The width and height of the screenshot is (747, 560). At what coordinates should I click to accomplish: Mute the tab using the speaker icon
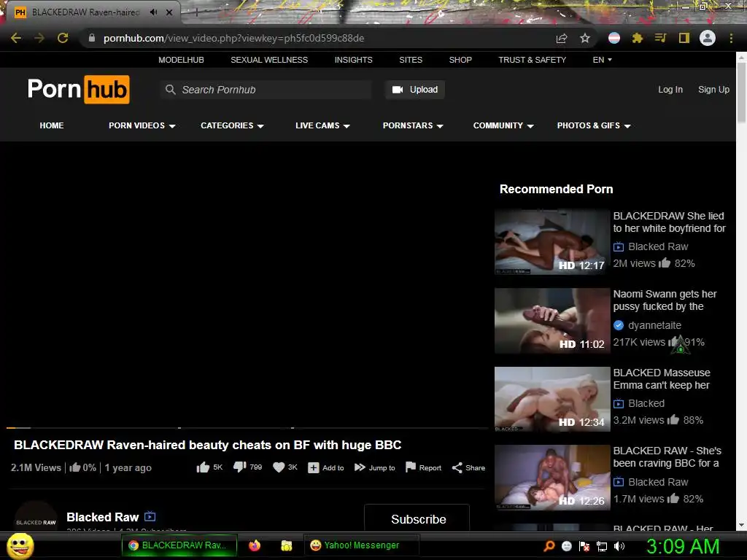click(x=153, y=12)
